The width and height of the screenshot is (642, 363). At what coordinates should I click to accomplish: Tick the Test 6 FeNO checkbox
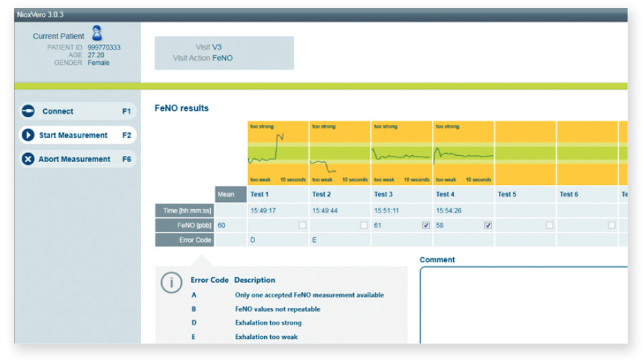point(611,225)
